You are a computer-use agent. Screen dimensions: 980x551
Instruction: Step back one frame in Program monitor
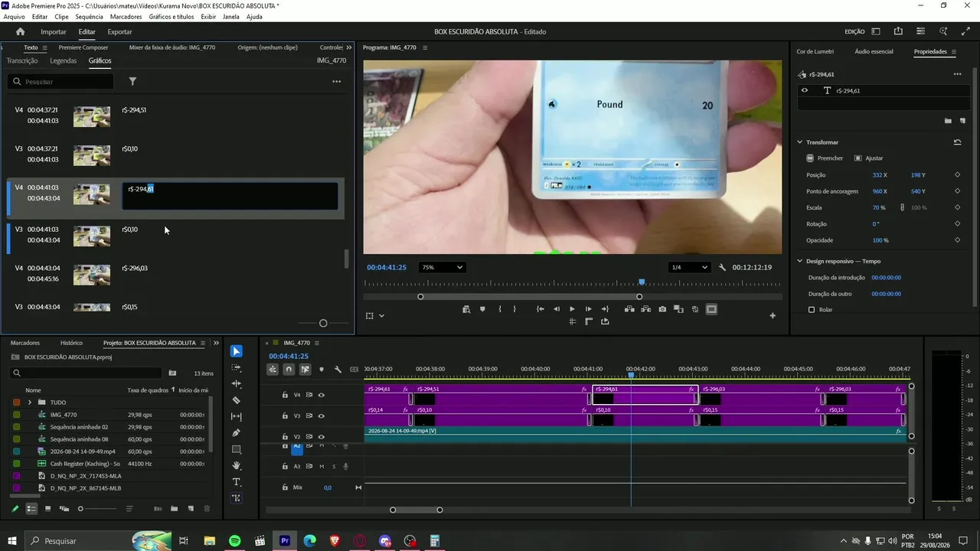557,309
